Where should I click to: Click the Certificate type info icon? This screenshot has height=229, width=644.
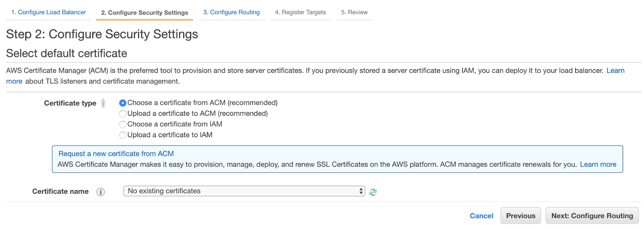click(x=103, y=103)
